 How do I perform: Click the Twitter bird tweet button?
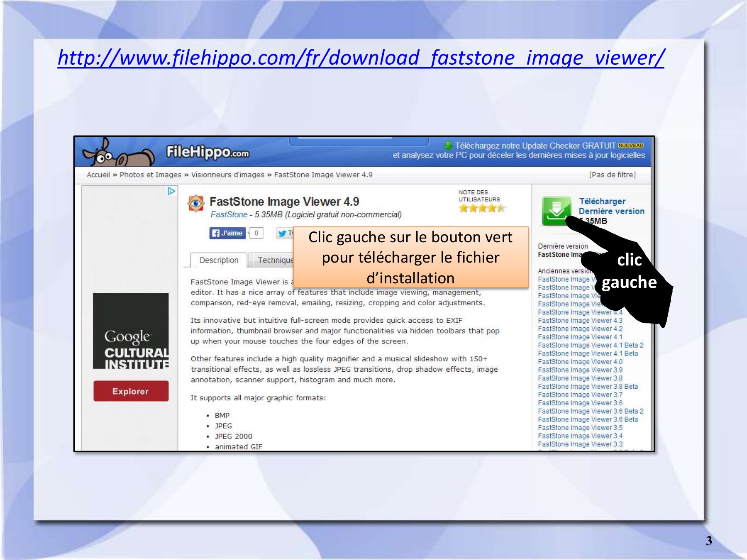pyautogui.click(x=284, y=233)
